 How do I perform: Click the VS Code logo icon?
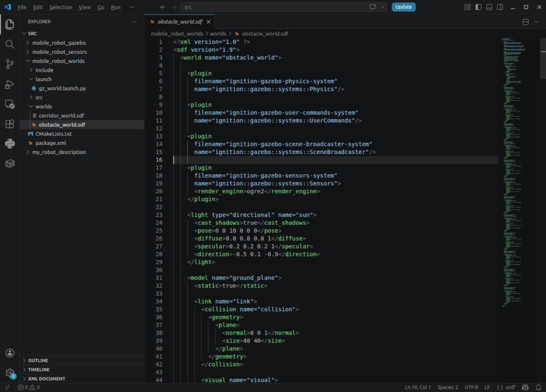[7, 7]
